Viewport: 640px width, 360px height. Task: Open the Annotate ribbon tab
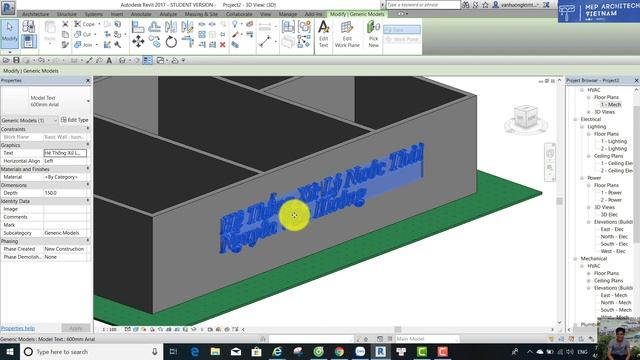click(141, 14)
